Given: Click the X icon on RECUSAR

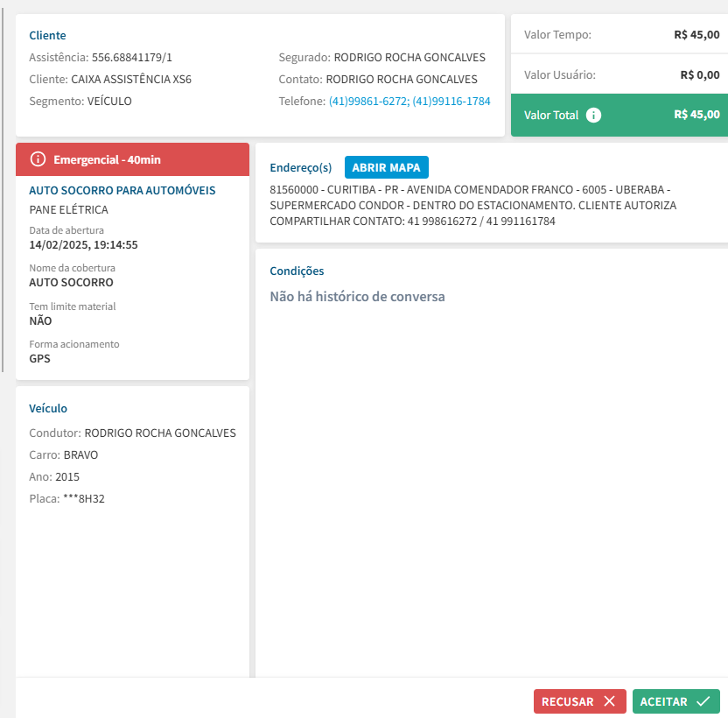Looking at the screenshot, I should (609, 701).
